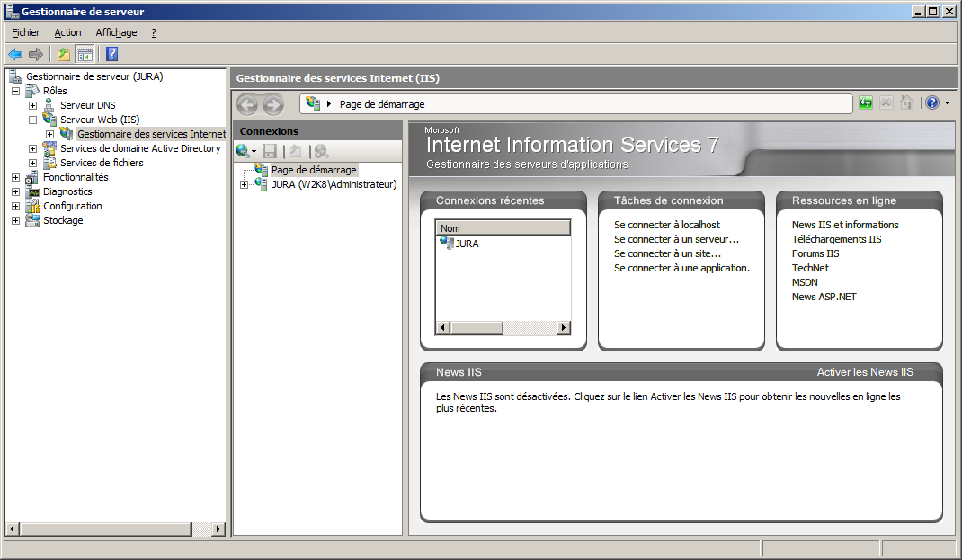Collapse the Rôles tree node

point(16,91)
